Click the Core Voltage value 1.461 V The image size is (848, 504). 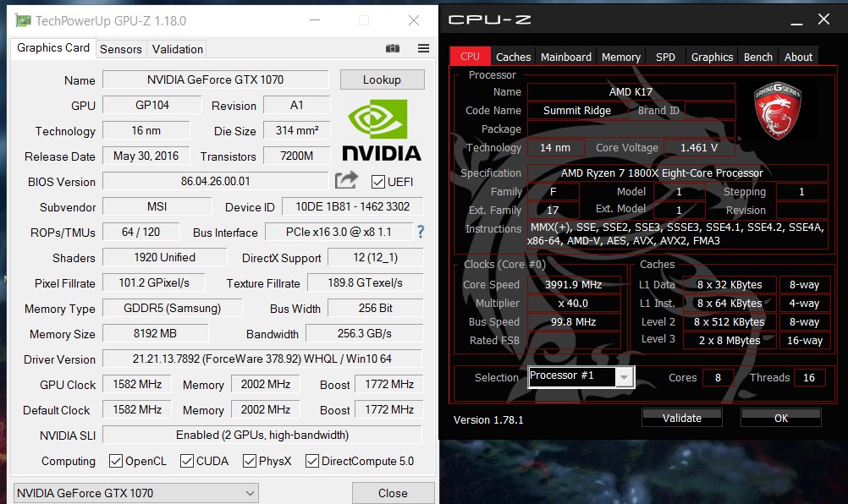tap(699, 147)
